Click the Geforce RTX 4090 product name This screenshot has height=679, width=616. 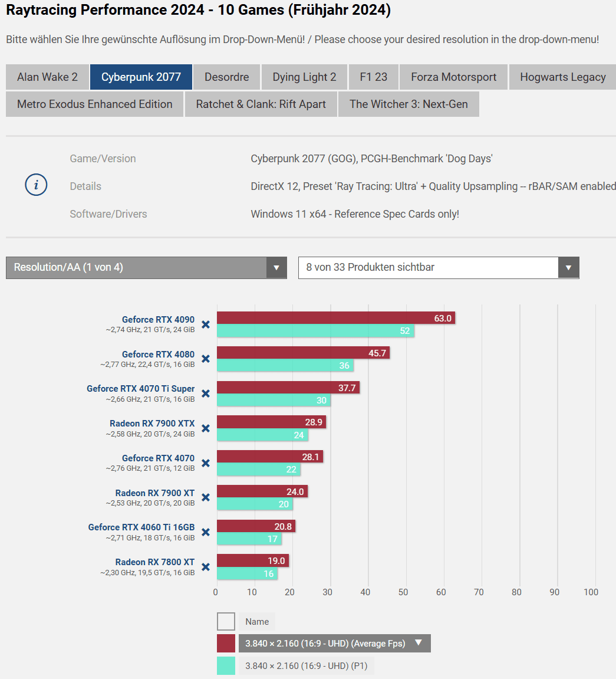[x=159, y=320]
